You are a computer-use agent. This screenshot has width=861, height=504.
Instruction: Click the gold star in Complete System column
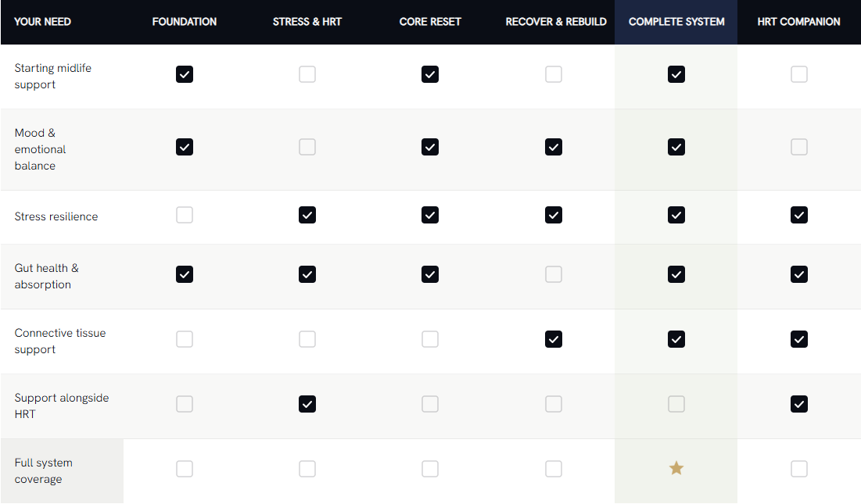[x=676, y=468]
